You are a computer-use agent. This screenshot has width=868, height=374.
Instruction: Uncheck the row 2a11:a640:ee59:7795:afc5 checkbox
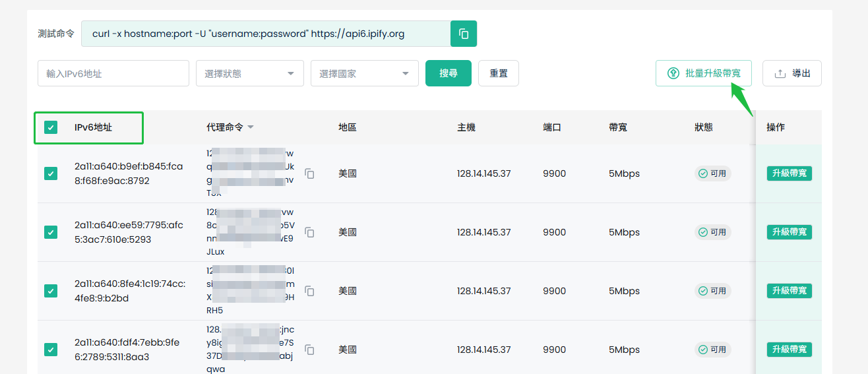(x=51, y=232)
